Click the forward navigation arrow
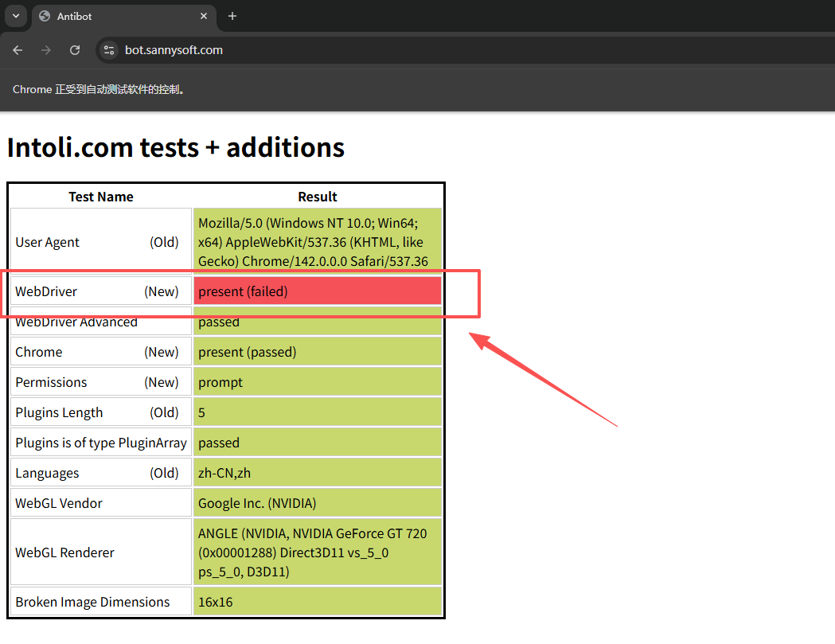Image resolution: width=835 pixels, height=644 pixels. tap(46, 50)
